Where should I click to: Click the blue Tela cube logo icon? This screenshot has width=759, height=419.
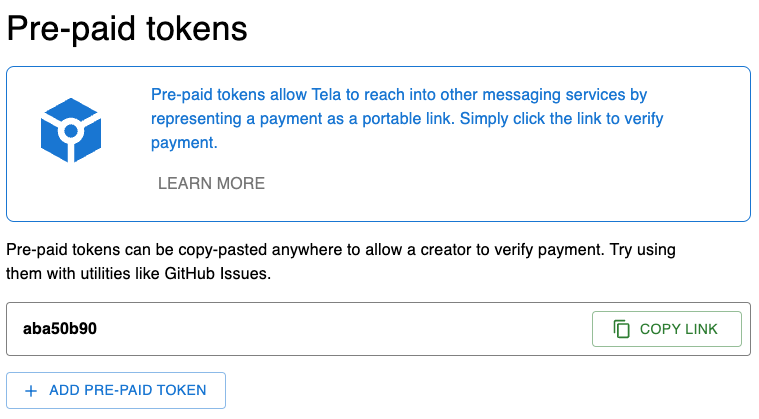71,130
